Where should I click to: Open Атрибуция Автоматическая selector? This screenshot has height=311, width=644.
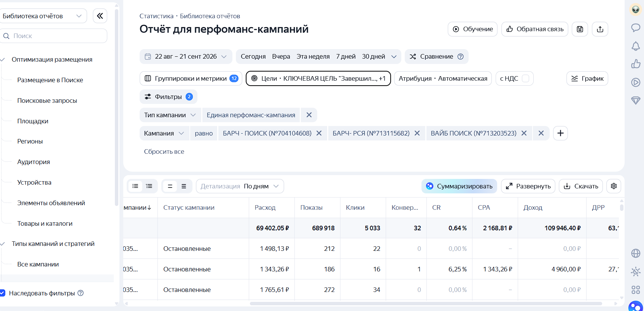pyautogui.click(x=443, y=78)
